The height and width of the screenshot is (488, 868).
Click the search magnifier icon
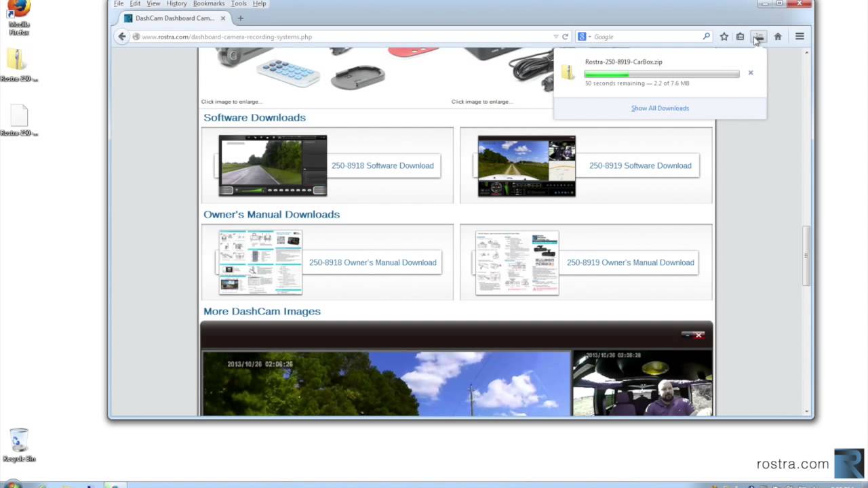click(706, 37)
